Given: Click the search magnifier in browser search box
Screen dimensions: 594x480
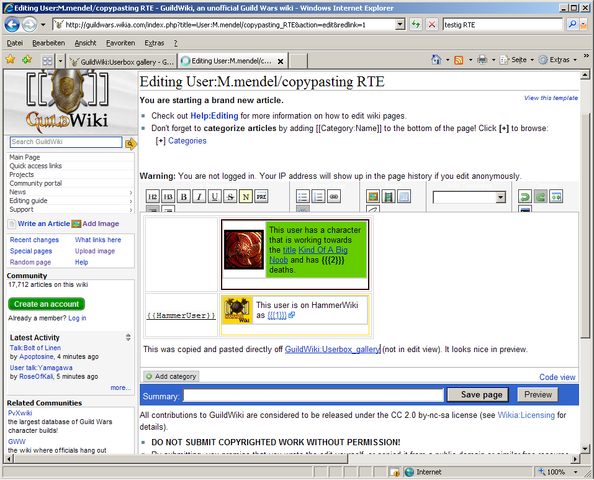Looking at the screenshot, I should click(x=572, y=25).
